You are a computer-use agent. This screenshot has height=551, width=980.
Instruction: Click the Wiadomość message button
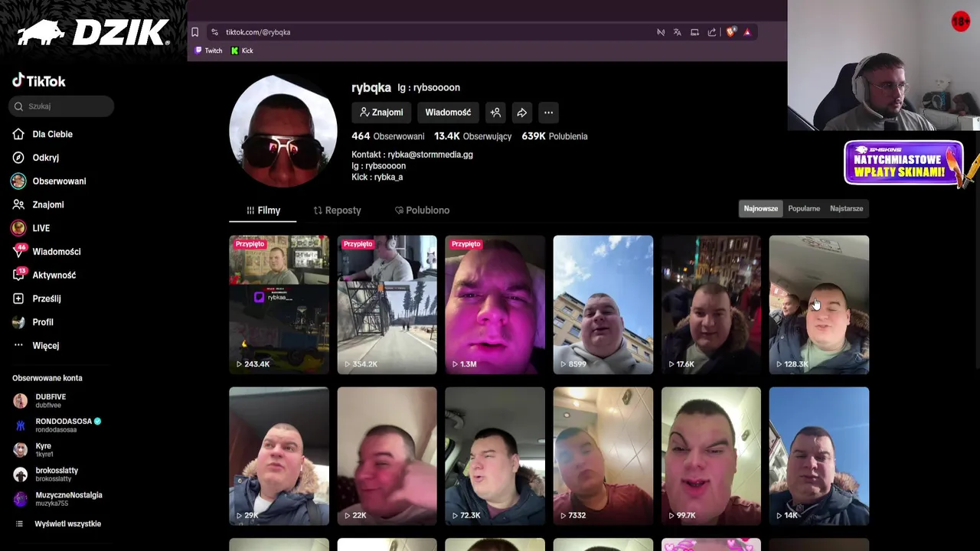point(448,112)
